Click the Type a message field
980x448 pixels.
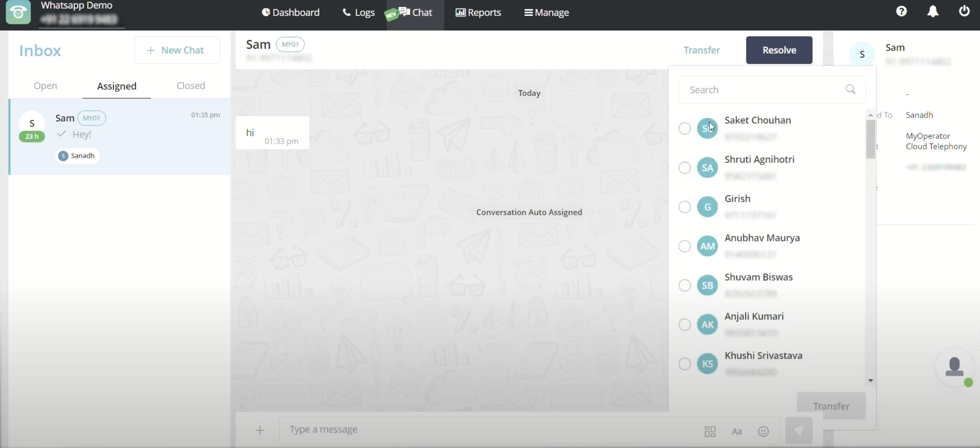coord(529,430)
